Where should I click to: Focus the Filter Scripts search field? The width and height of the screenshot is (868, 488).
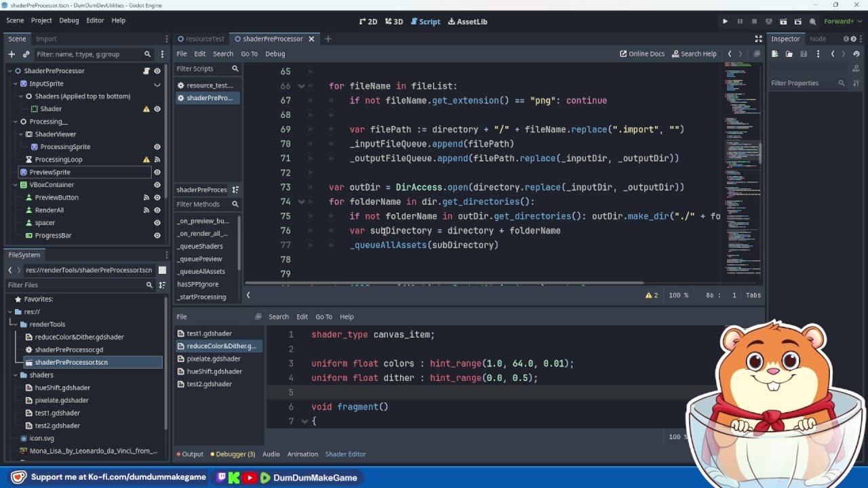coord(208,68)
